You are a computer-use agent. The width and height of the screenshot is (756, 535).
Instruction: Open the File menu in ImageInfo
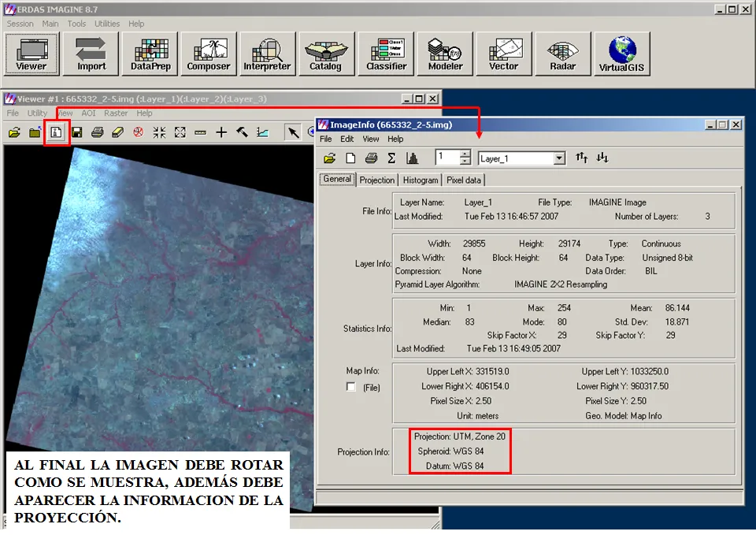click(x=326, y=139)
